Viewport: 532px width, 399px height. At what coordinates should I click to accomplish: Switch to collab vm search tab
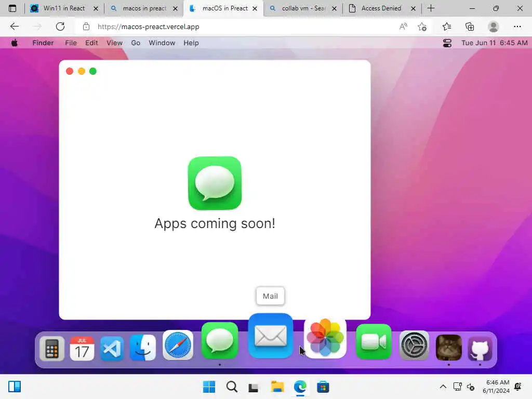pos(303,8)
